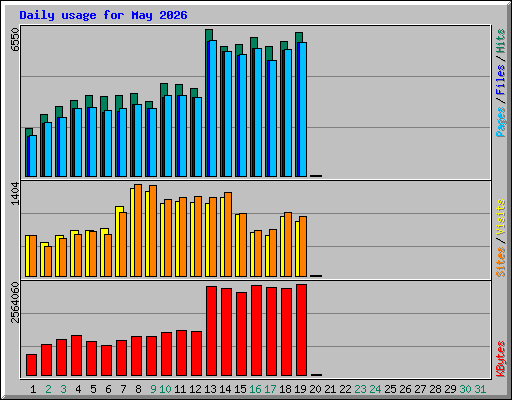
Task: Click the day 16 axis label
Action: click(x=255, y=389)
